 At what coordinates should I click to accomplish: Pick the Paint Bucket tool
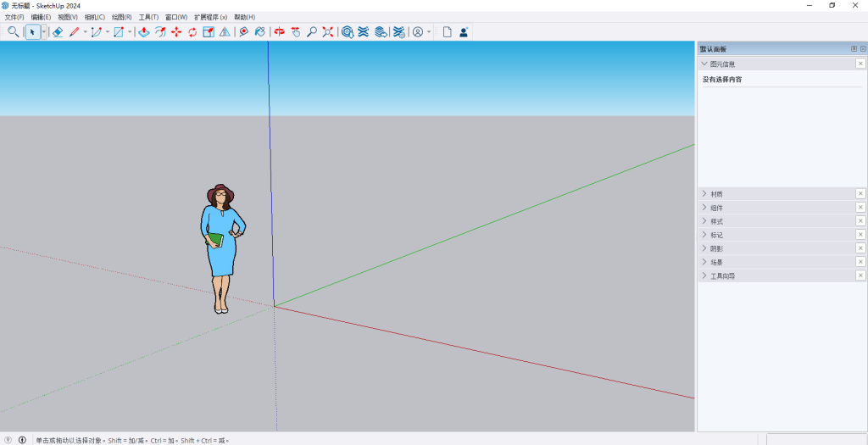point(259,32)
